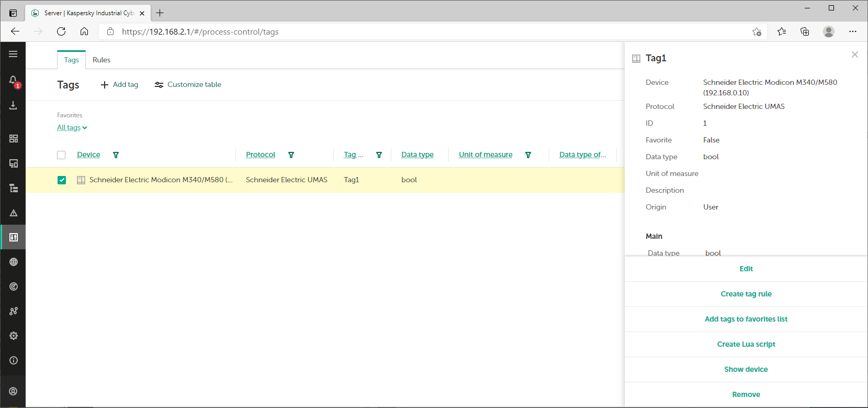
Task: Open the About info icon in sidebar
Action: (14, 360)
